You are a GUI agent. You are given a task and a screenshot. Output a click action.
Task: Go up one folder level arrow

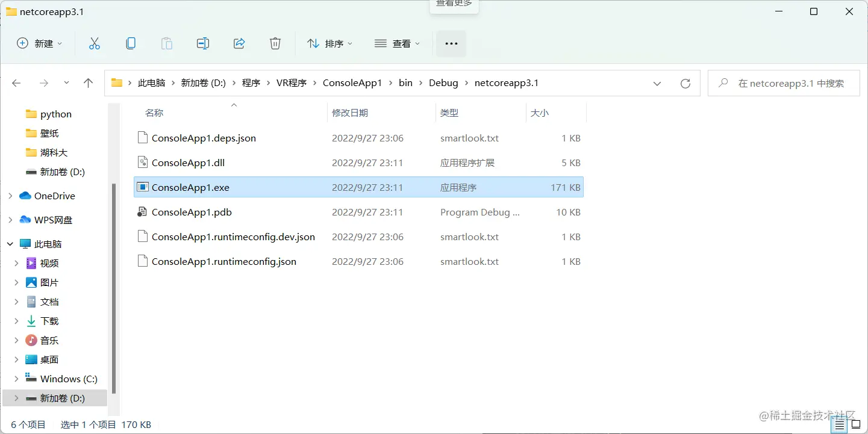pyautogui.click(x=89, y=83)
